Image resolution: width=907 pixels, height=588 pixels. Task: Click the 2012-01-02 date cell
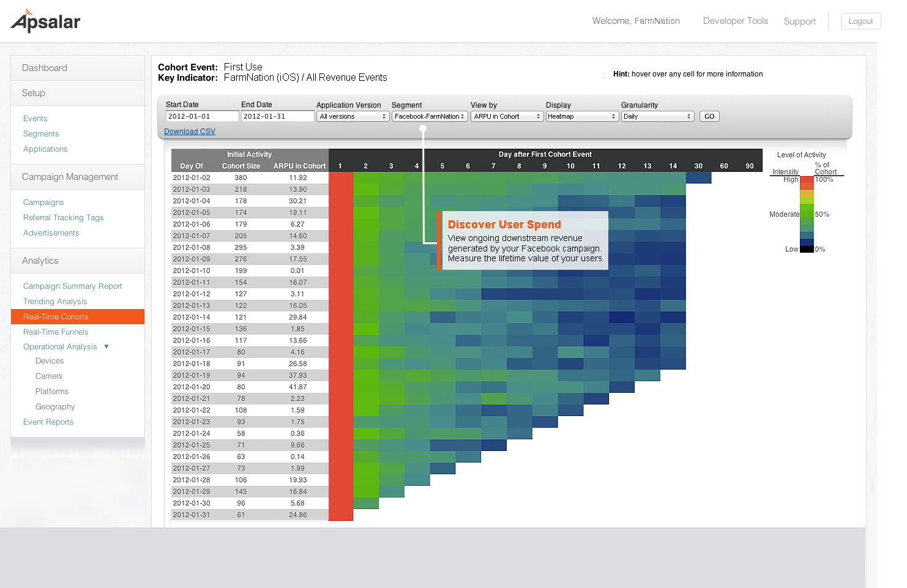[x=192, y=178]
